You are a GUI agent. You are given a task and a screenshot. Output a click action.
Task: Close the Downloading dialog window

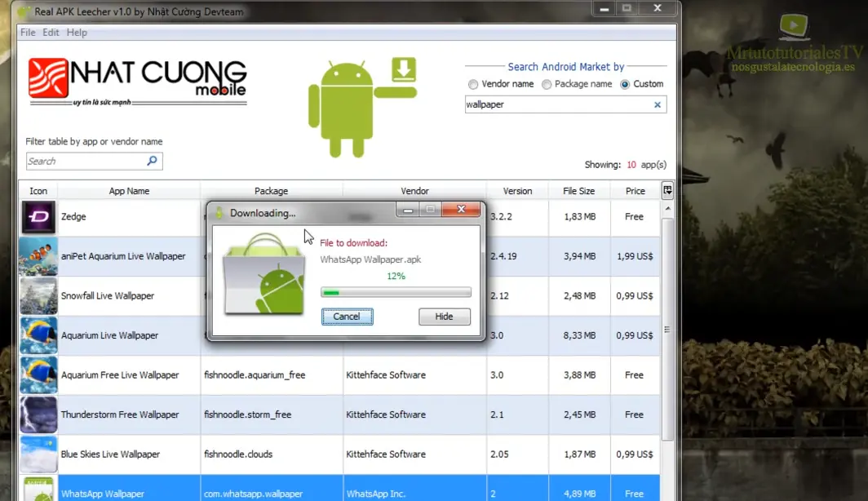click(x=461, y=209)
